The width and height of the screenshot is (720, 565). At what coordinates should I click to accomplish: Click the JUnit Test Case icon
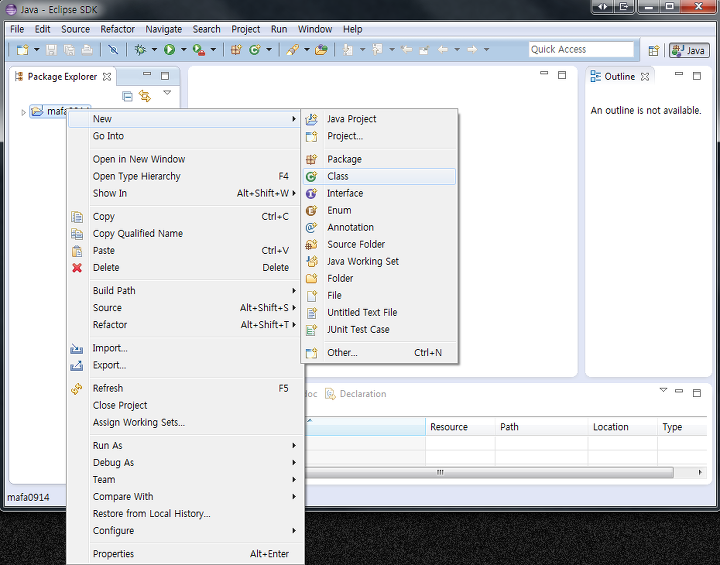coord(311,329)
